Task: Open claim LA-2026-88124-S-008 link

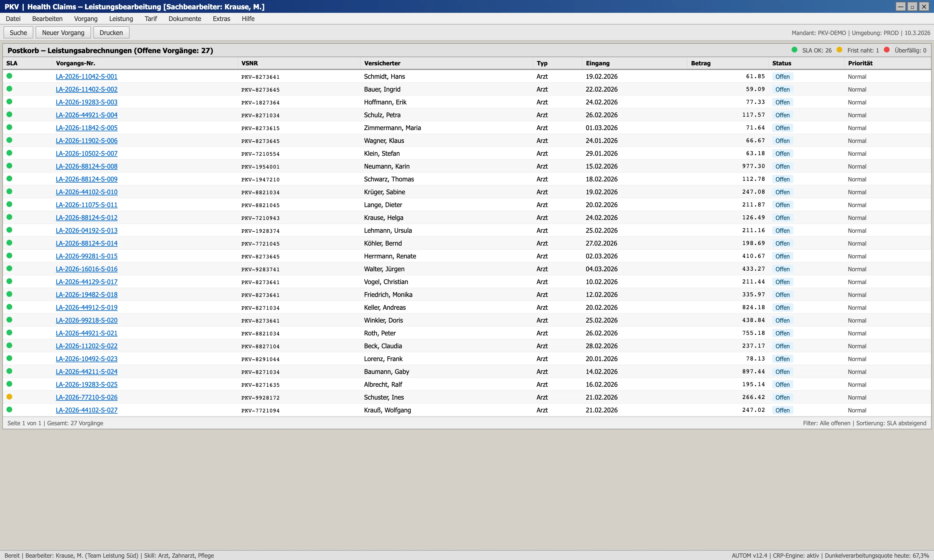Action: (x=86, y=167)
